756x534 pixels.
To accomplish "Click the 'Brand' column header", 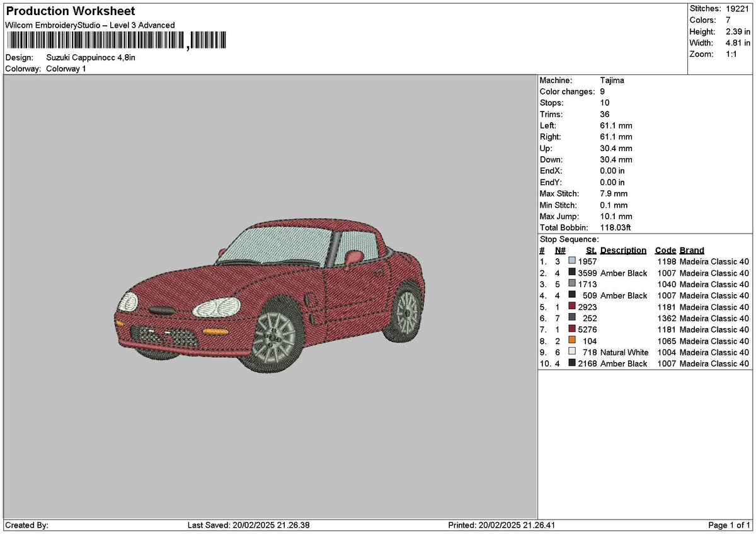I will 692,251.
